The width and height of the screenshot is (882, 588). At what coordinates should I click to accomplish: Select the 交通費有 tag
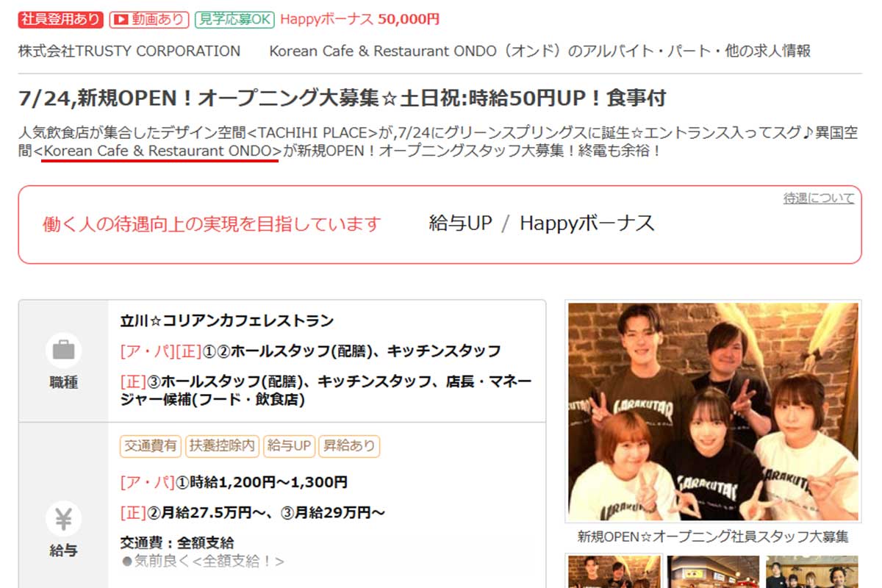(x=151, y=445)
